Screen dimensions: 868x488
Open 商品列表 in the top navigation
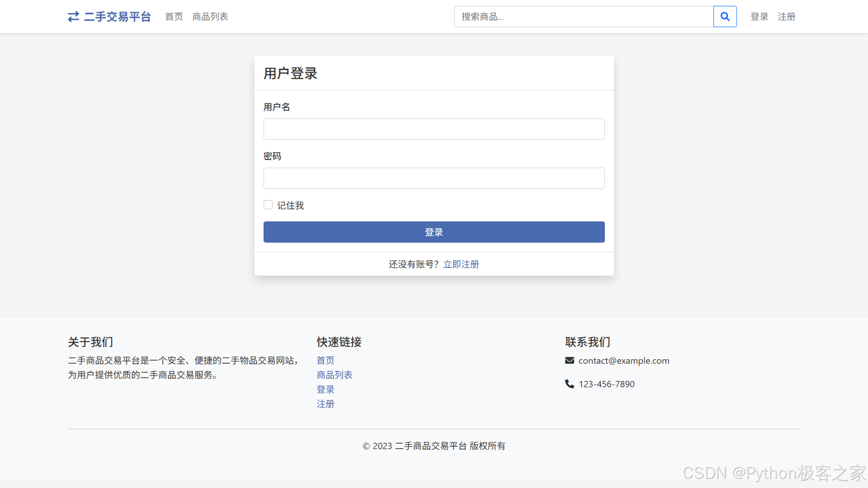[x=210, y=16]
